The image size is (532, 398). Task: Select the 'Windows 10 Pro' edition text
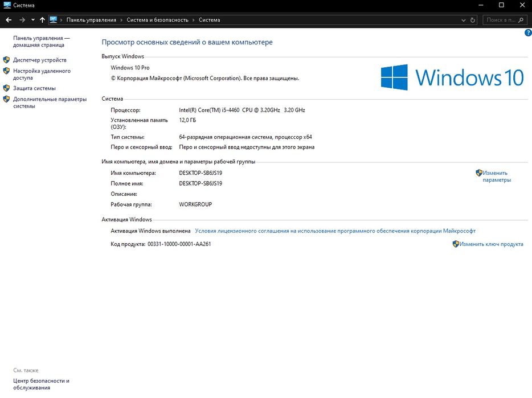pyautogui.click(x=130, y=68)
